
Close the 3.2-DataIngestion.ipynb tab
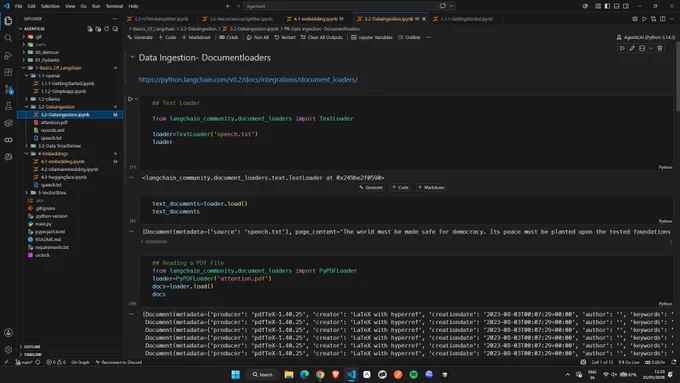pos(424,19)
